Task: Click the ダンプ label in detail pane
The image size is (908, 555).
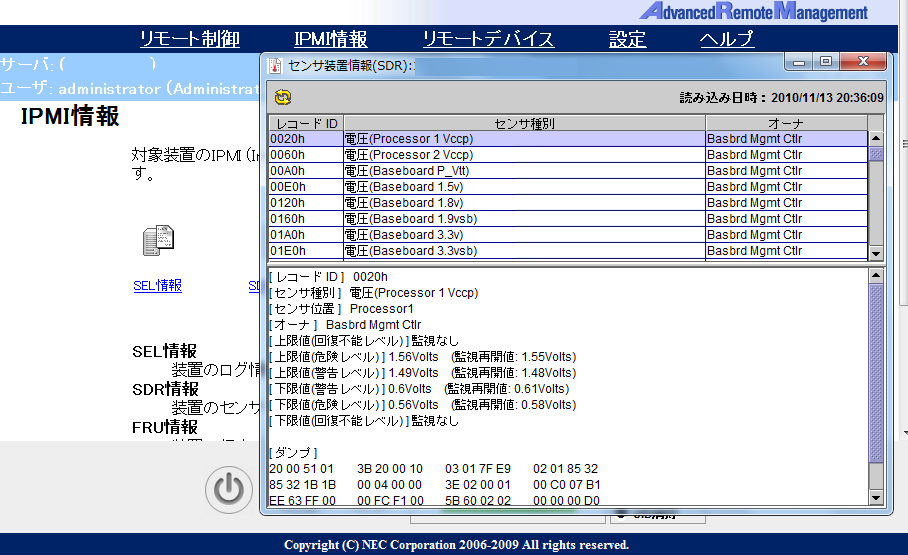Action: pos(294,453)
